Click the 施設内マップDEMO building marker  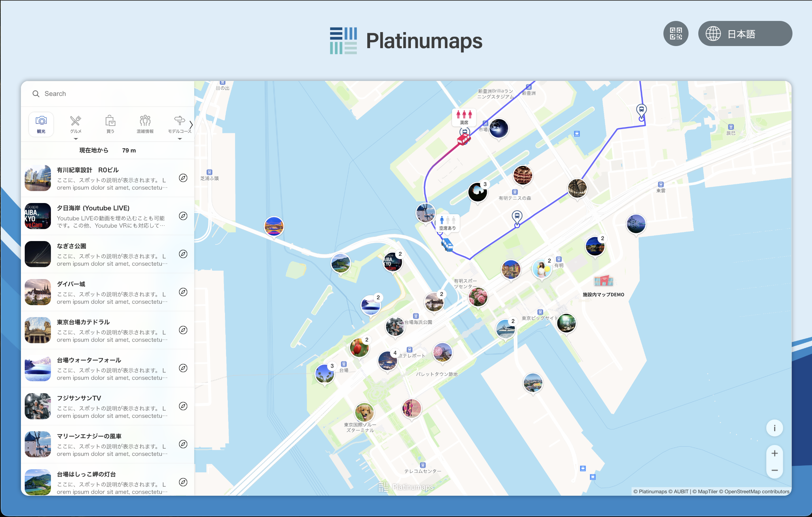(x=603, y=281)
